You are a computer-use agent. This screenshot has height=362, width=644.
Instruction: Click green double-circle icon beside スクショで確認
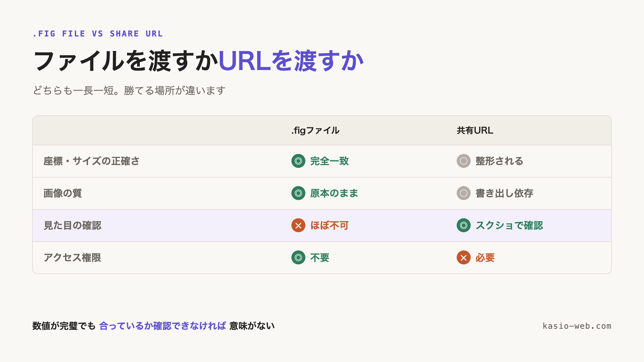[x=463, y=225]
